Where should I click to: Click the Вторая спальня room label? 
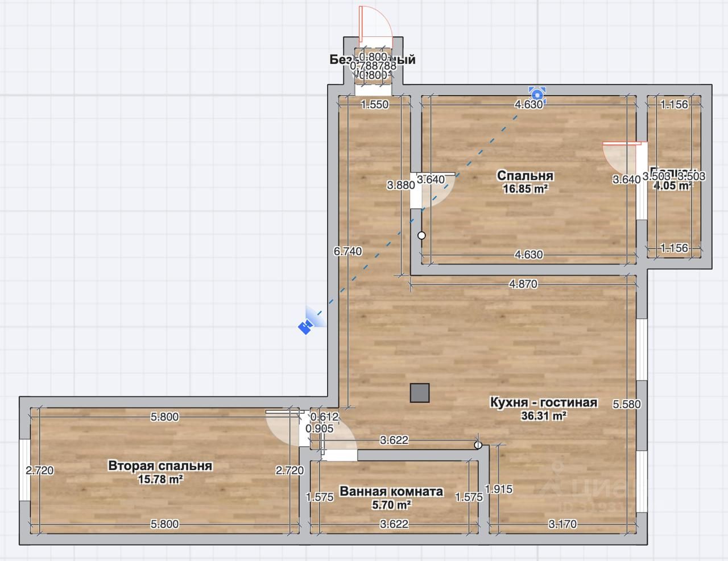tap(160, 466)
